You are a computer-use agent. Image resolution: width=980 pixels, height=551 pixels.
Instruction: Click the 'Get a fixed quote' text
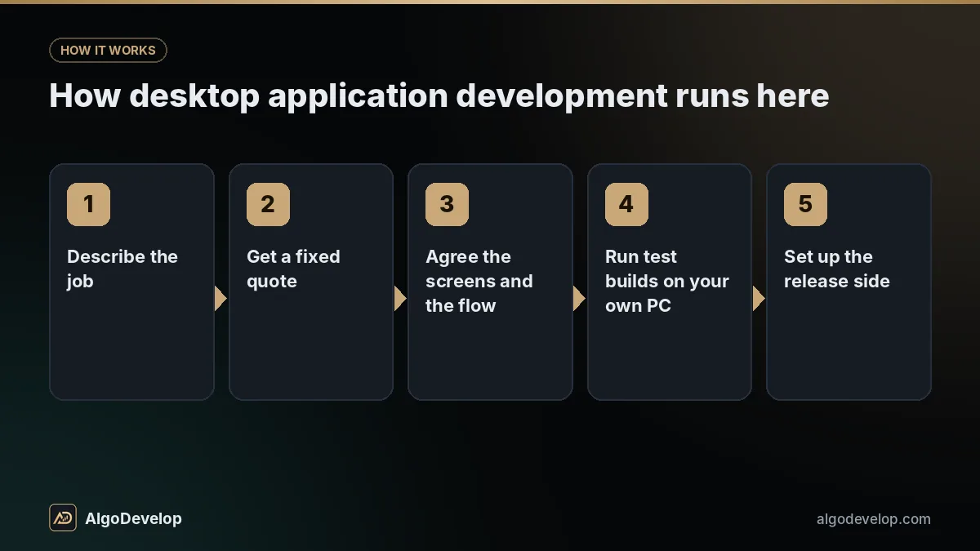[293, 269]
